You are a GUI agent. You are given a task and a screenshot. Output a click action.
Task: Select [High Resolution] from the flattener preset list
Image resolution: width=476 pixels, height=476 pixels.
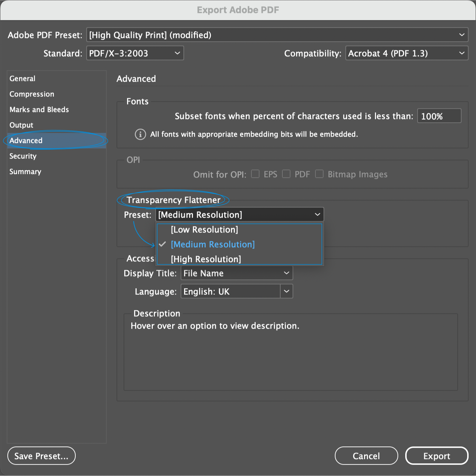[206, 259]
